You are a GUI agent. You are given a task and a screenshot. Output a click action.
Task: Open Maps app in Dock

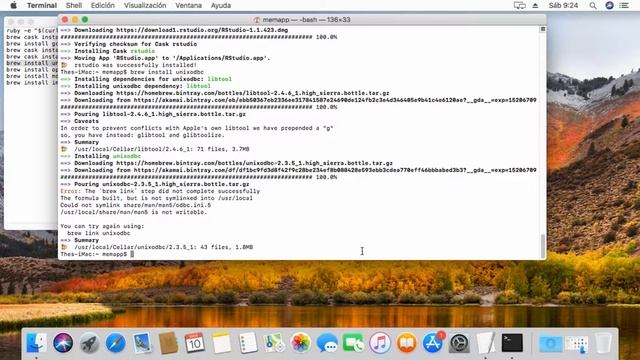pos(274,342)
